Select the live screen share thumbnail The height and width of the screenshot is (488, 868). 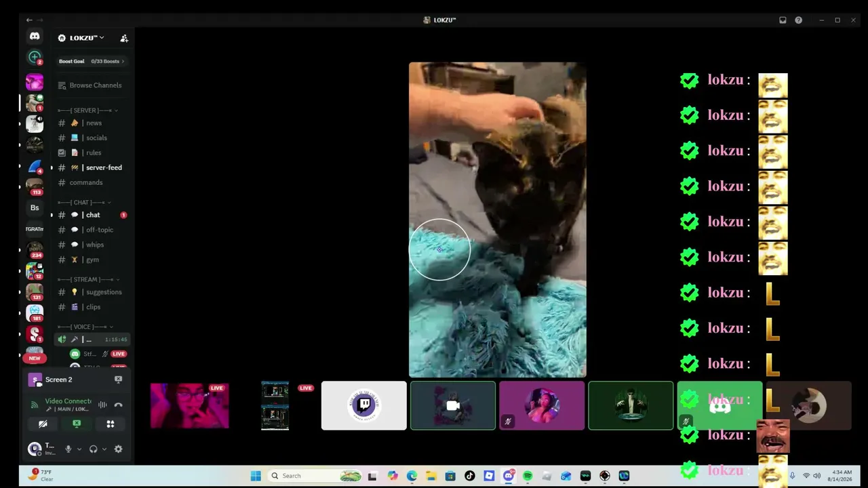click(x=275, y=405)
